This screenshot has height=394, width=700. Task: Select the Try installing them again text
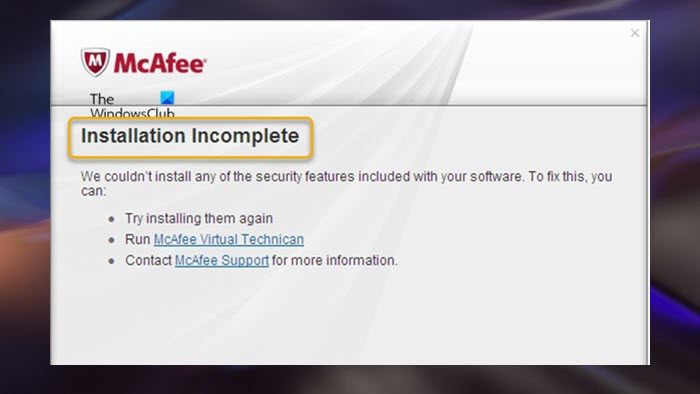pyautogui.click(x=199, y=219)
